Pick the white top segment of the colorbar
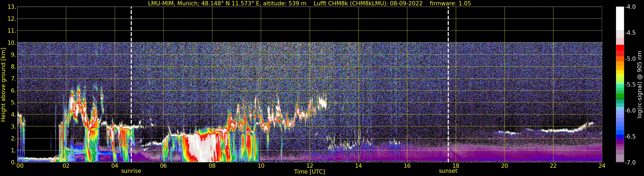This screenshot has height=176, width=644. pyautogui.click(x=620, y=19)
